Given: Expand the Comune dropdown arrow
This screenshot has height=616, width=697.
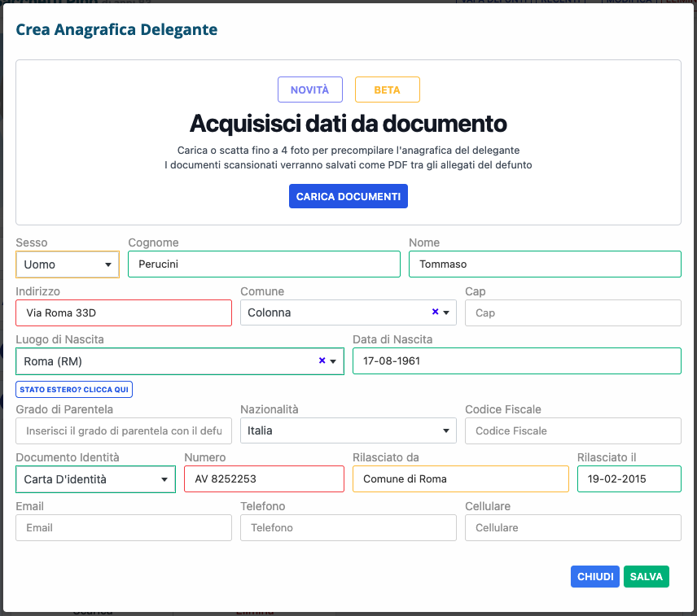Looking at the screenshot, I should click(x=446, y=312).
